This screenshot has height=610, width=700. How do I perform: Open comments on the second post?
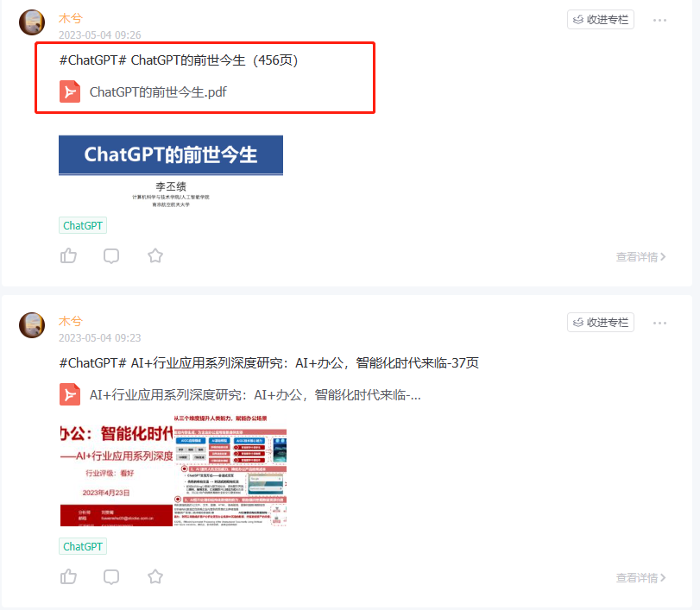[111, 577]
